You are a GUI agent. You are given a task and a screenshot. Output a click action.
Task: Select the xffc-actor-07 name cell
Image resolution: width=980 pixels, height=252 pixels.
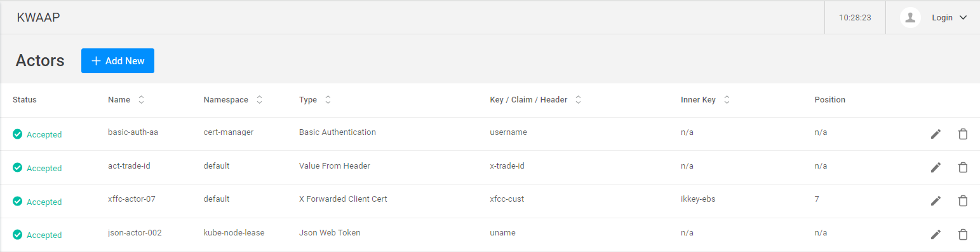(131, 199)
